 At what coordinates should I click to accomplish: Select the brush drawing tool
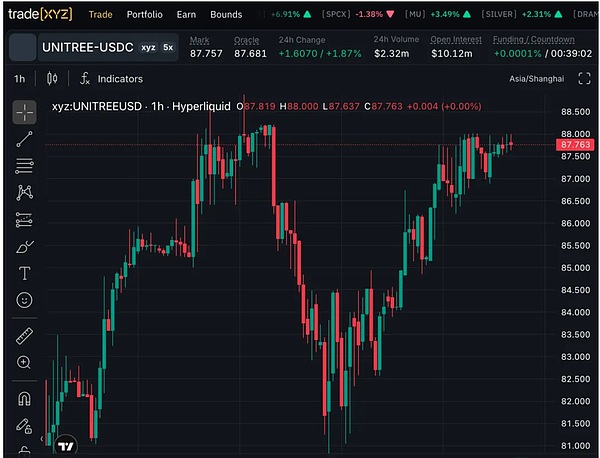(x=24, y=247)
